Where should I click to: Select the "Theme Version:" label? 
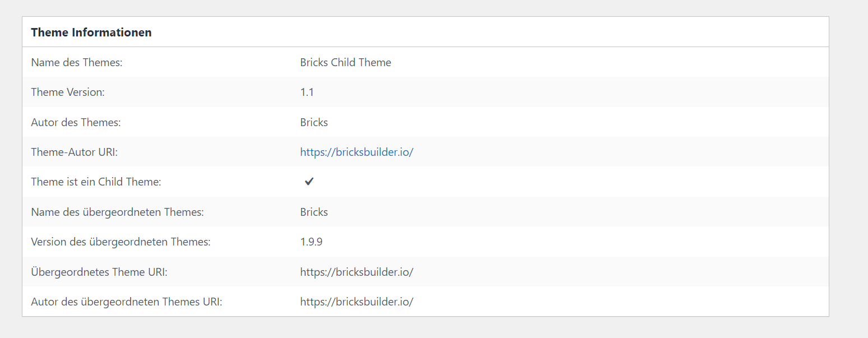(68, 92)
